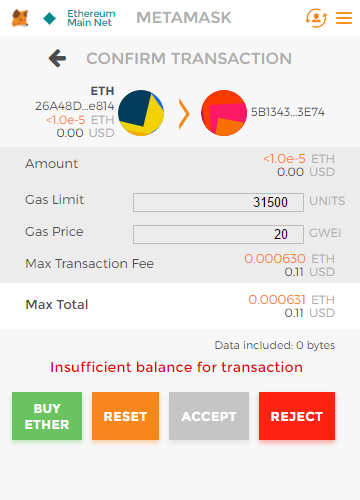
Task: Click the MetaMask fox logo
Action: (20, 18)
